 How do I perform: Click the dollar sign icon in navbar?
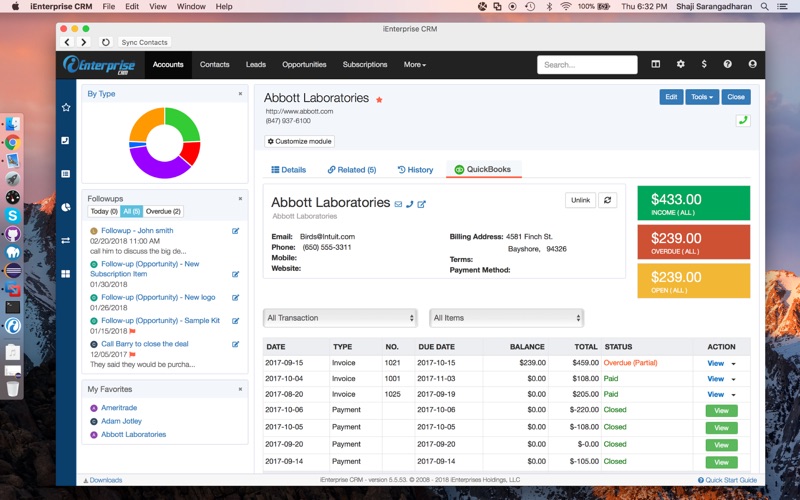click(x=704, y=64)
